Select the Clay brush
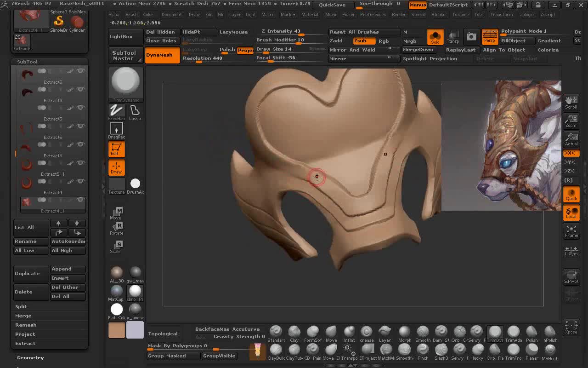 (x=294, y=333)
